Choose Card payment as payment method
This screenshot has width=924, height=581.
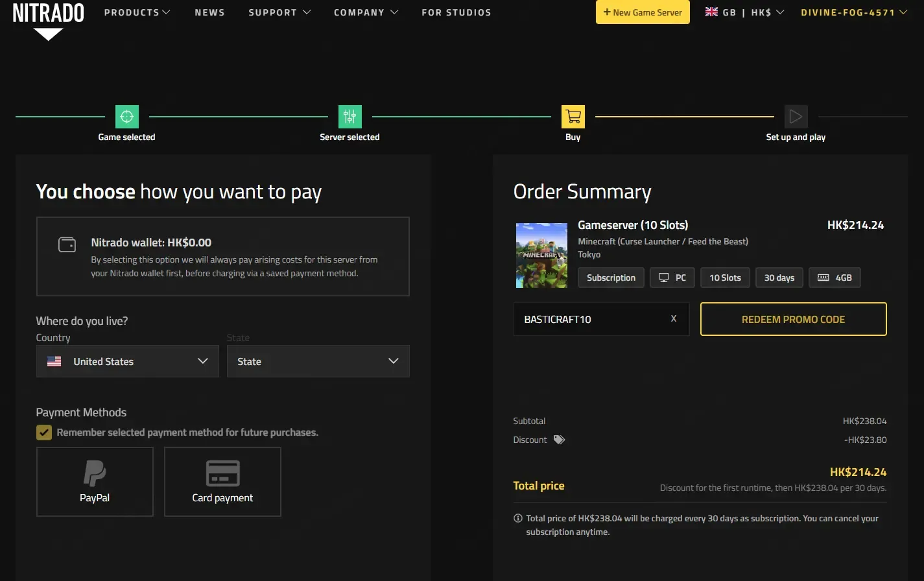(x=222, y=482)
